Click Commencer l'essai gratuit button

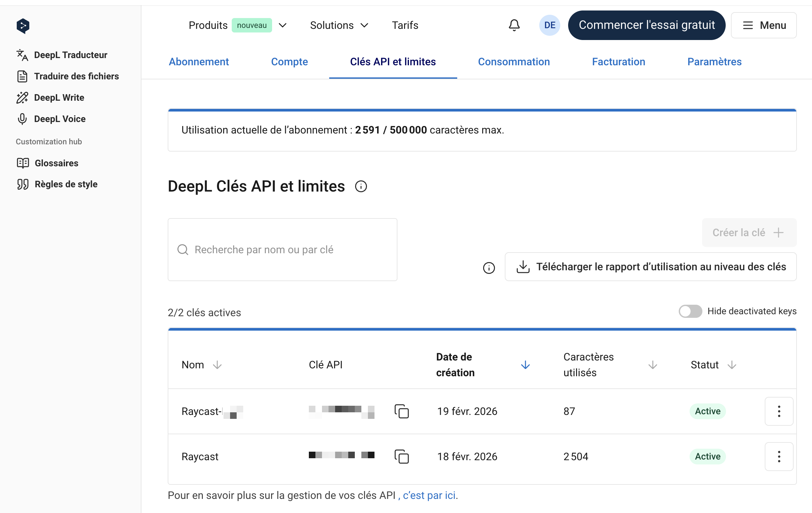click(647, 25)
